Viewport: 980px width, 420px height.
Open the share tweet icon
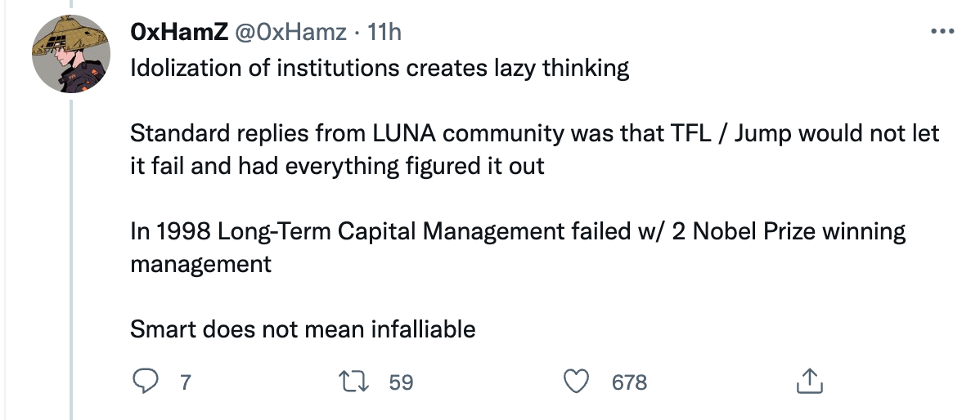click(x=807, y=381)
